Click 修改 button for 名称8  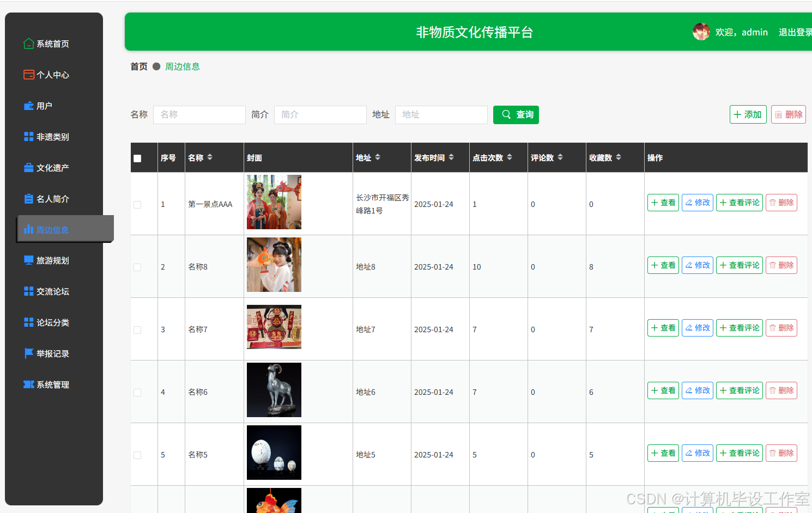698,265
